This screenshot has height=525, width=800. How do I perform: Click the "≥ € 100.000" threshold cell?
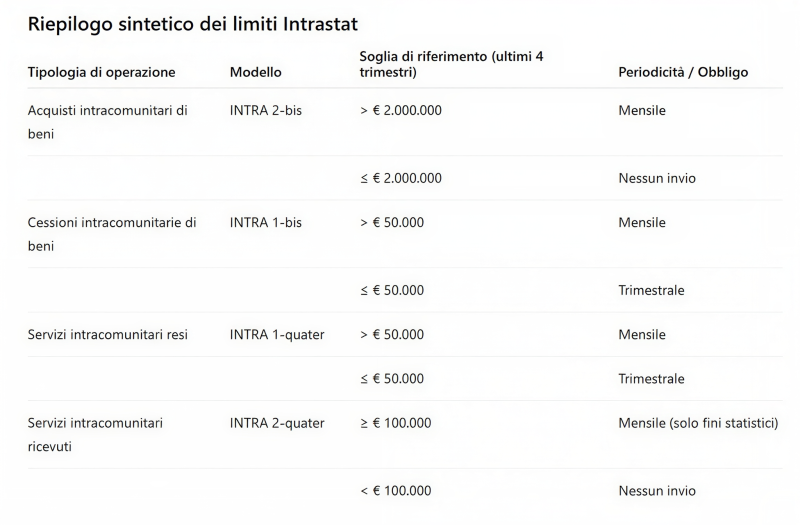pos(395,423)
